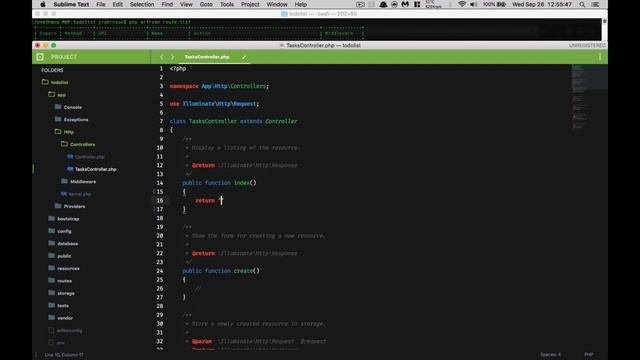Image resolution: width=640 pixels, height=360 pixels.
Task: Click the Line 16, Column status text
Action: (64, 355)
